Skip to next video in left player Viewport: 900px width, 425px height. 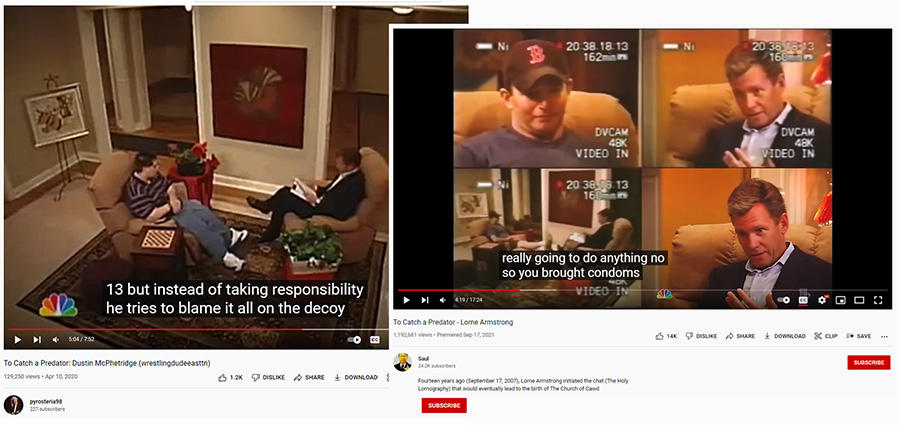click(37, 339)
